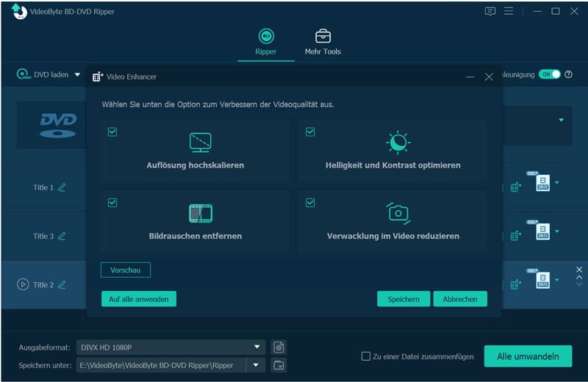Click the DIVX output format icon for Title 3
Image resolution: width=588 pixels, height=382 pixels.
[542, 231]
